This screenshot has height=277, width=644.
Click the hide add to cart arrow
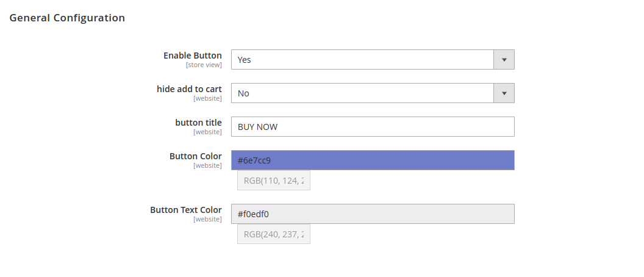click(x=504, y=93)
